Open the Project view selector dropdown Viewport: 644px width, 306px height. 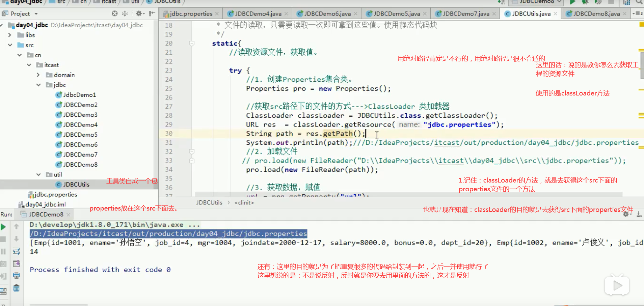click(x=36, y=14)
